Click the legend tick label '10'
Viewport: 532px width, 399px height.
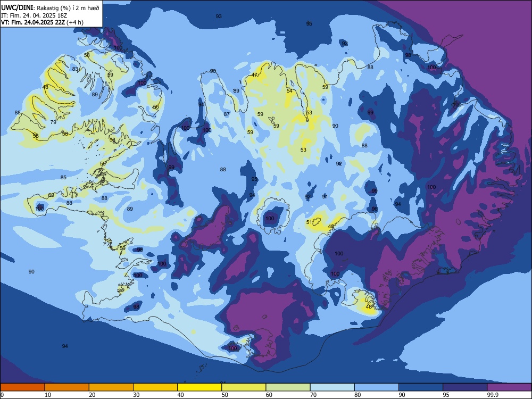[48, 395]
